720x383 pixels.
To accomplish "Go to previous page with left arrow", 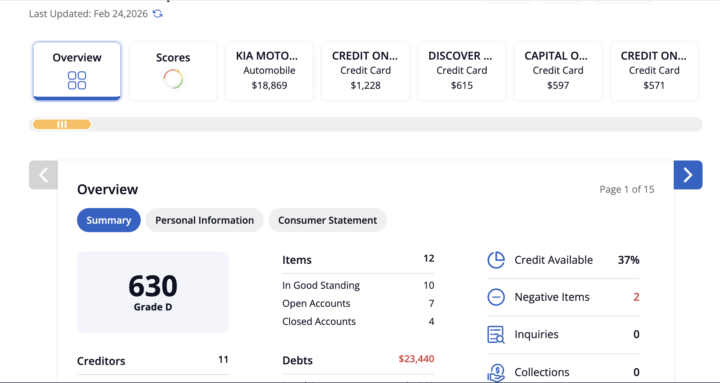I will pyautogui.click(x=43, y=175).
